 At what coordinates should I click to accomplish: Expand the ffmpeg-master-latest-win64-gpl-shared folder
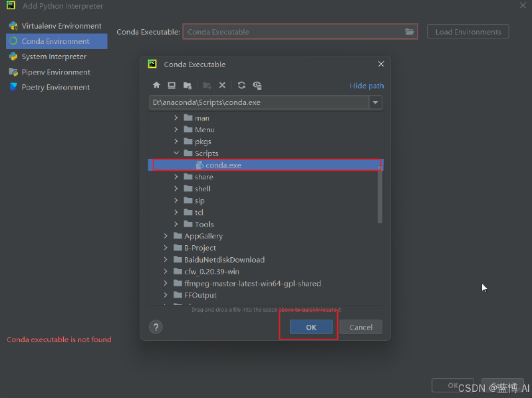click(x=166, y=283)
